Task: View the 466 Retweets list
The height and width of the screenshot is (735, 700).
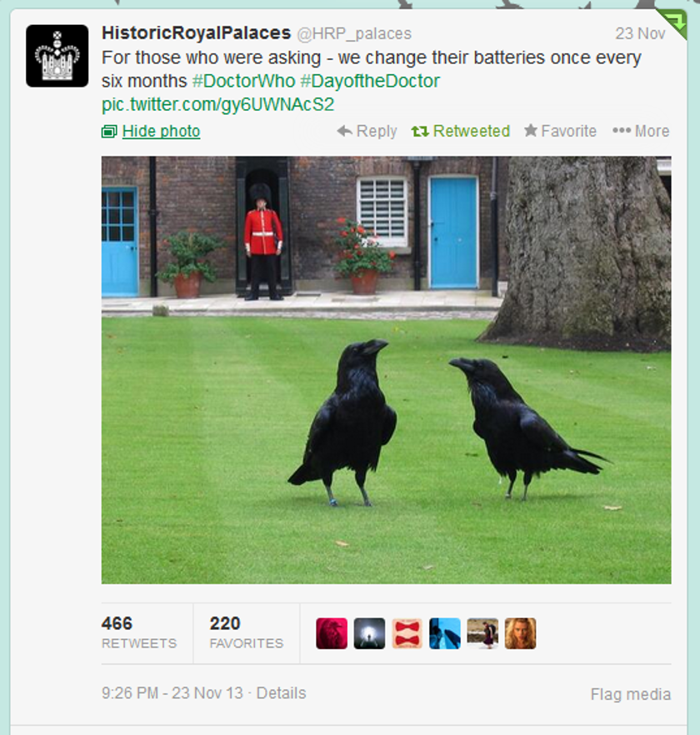Action: (x=139, y=632)
